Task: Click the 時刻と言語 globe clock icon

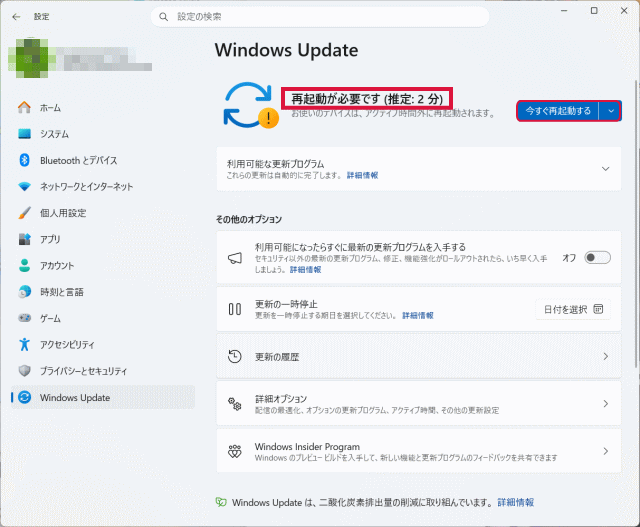Action: click(x=24, y=291)
